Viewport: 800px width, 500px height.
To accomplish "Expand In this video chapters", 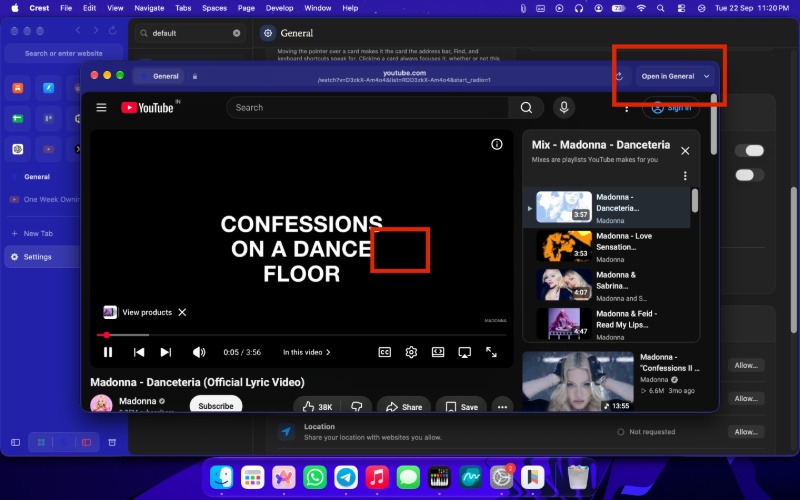I will [x=307, y=352].
